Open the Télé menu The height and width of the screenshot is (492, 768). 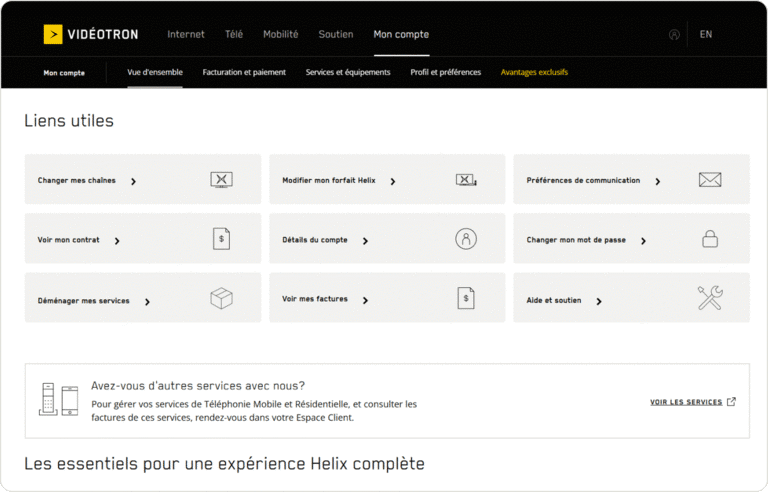[234, 34]
